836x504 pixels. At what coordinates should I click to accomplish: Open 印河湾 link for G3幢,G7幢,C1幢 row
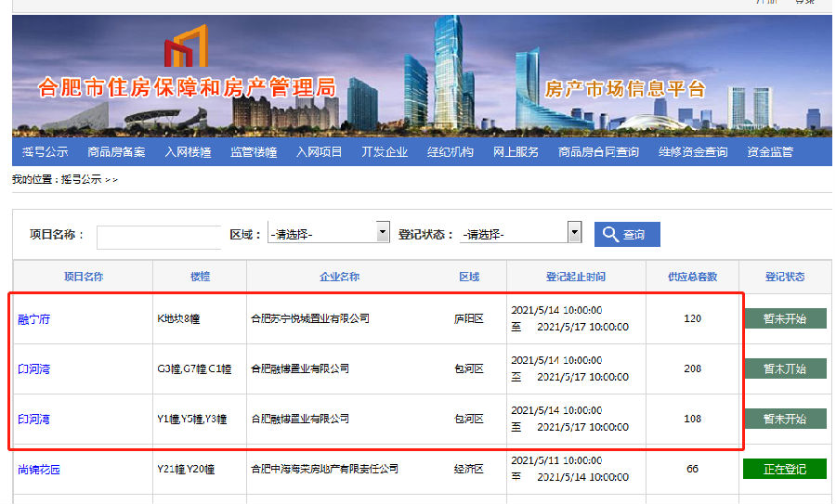pos(34,369)
